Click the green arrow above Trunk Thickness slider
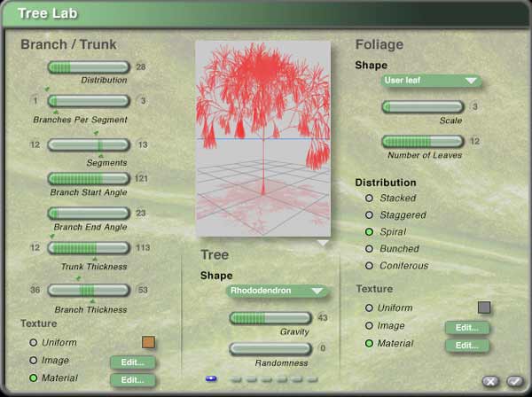Screen dimensions: 532x397 pos(52,236)
